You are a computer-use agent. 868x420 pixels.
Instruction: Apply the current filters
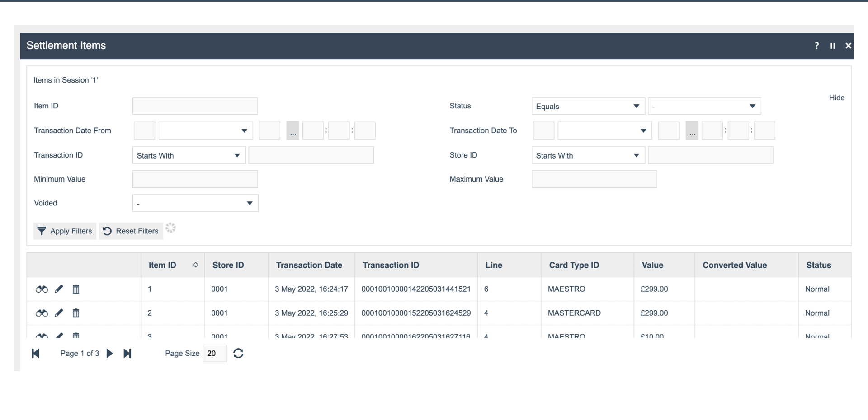click(x=64, y=231)
